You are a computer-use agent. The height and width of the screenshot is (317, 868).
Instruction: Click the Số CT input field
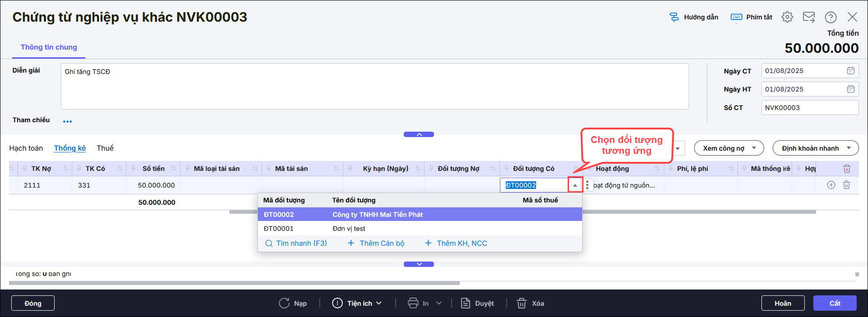tap(810, 108)
